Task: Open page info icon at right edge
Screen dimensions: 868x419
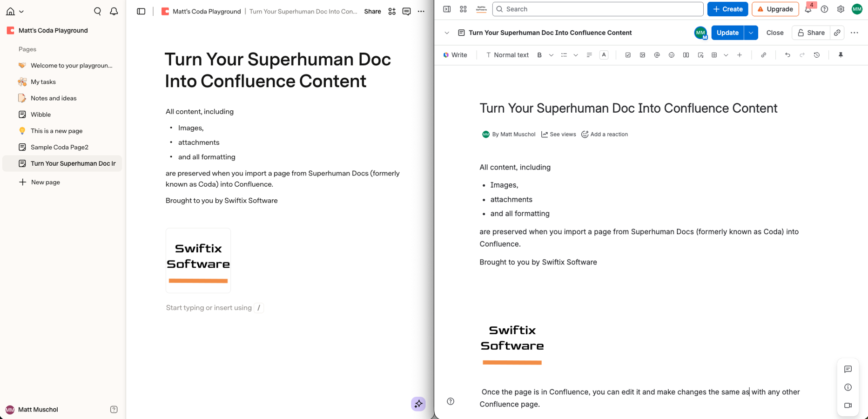Action: [848, 387]
